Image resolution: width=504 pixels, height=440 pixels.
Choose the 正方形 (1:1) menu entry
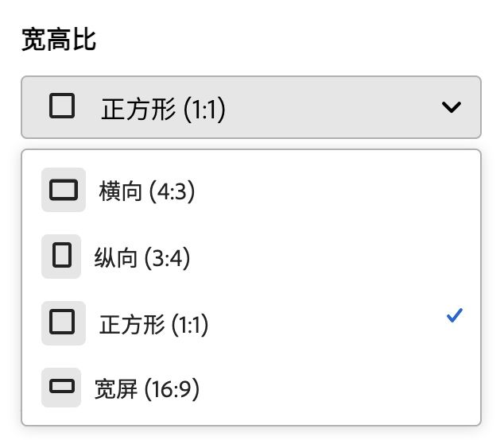tap(251, 323)
